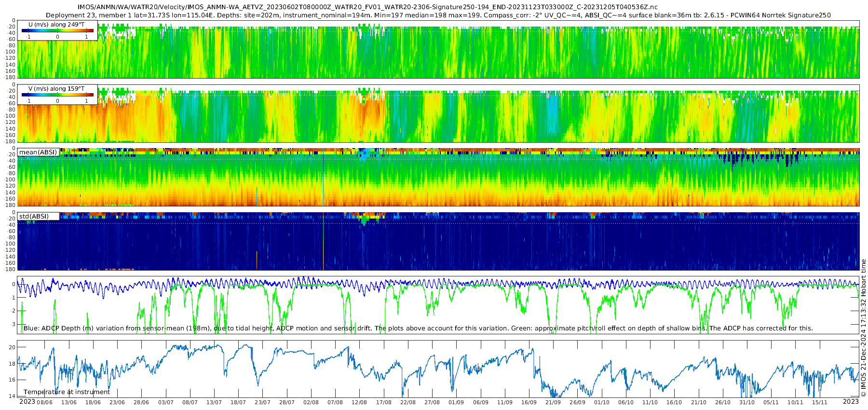Select the 02/08 date tick label
This screenshot has height=410, width=868.
pos(311,402)
